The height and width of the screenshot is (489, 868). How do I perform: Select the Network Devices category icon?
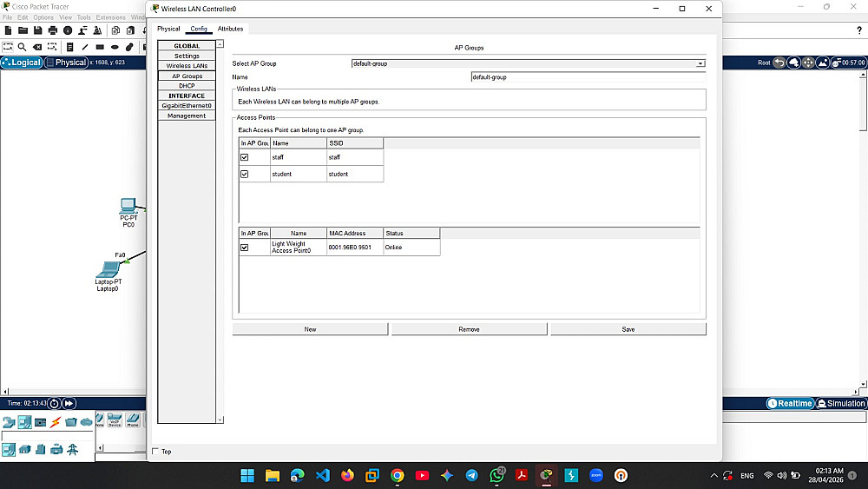coord(9,422)
